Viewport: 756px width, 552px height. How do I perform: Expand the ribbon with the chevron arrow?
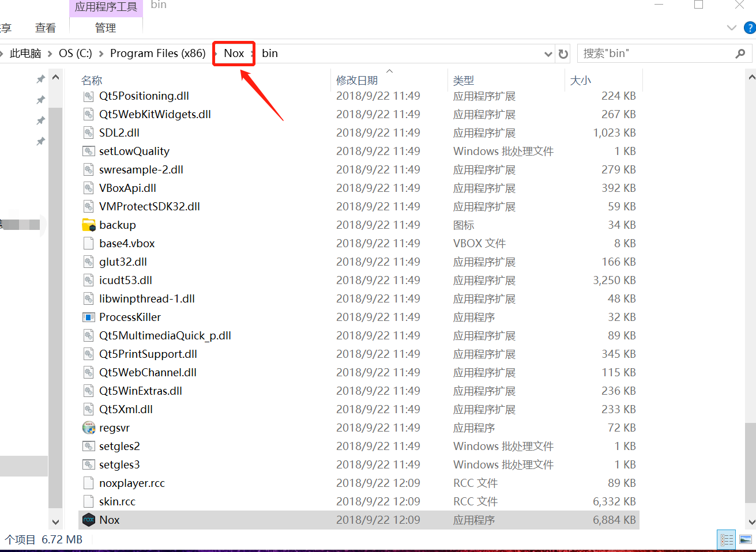pos(731,27)
